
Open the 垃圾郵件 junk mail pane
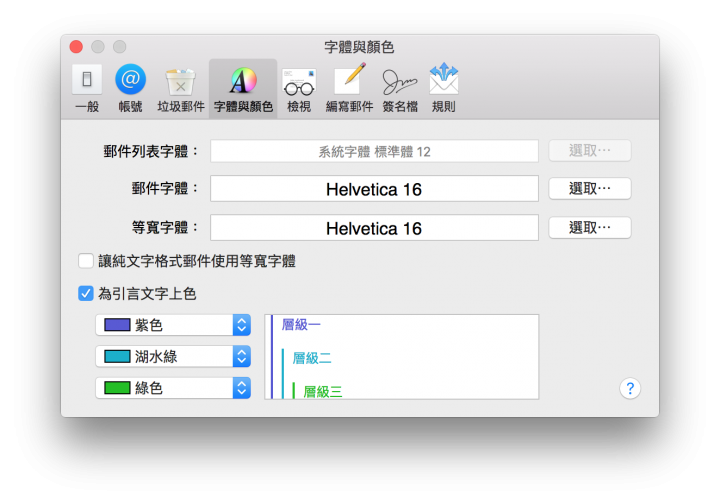[180, 89]
